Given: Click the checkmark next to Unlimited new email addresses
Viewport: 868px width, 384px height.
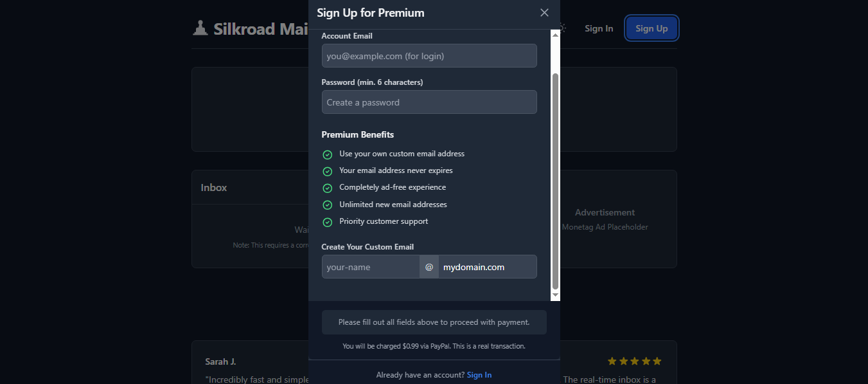Looking at the screenshot, I should point(327,205).
